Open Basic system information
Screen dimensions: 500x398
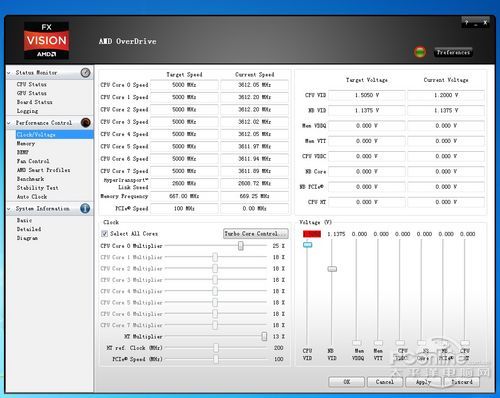pos(24,220)
